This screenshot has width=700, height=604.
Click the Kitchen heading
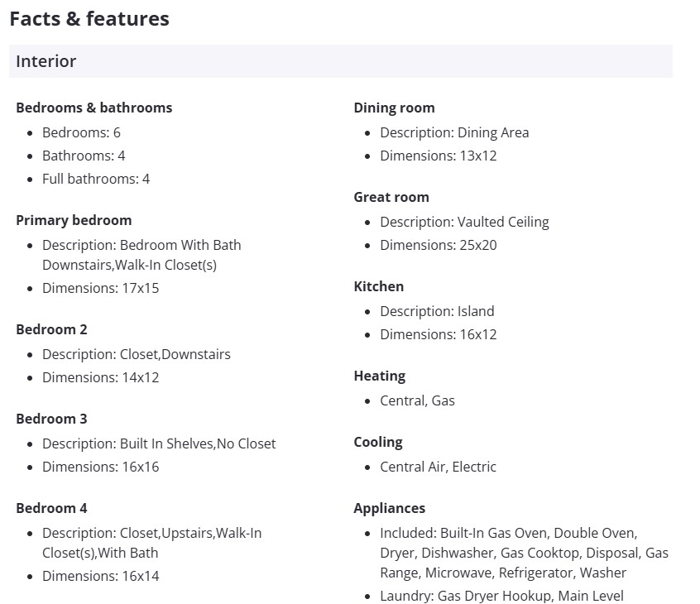tap(378, 286)
